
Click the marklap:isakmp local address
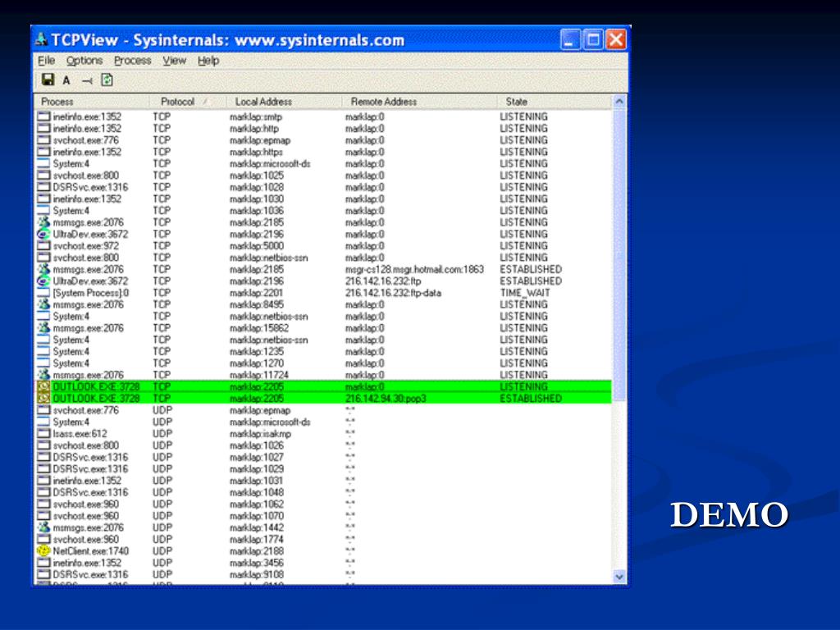click(x=260, y=433)
